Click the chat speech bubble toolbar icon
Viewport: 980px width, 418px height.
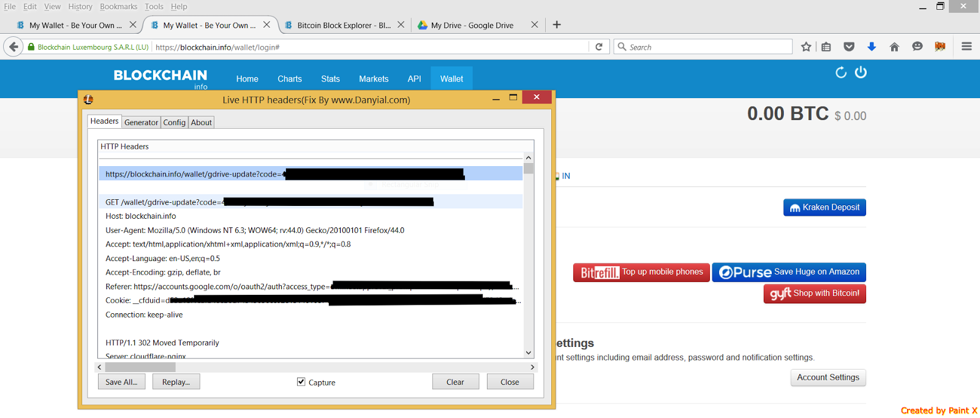917,47
